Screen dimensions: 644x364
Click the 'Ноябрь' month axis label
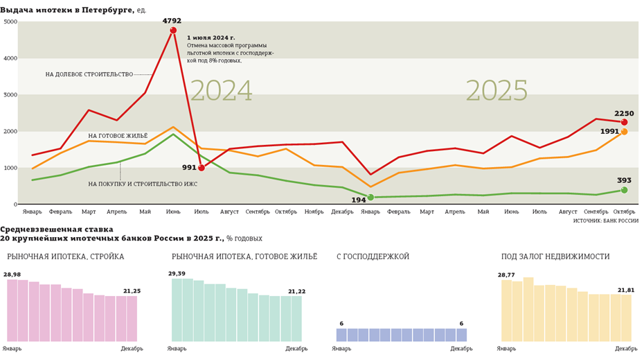(314, 211)
